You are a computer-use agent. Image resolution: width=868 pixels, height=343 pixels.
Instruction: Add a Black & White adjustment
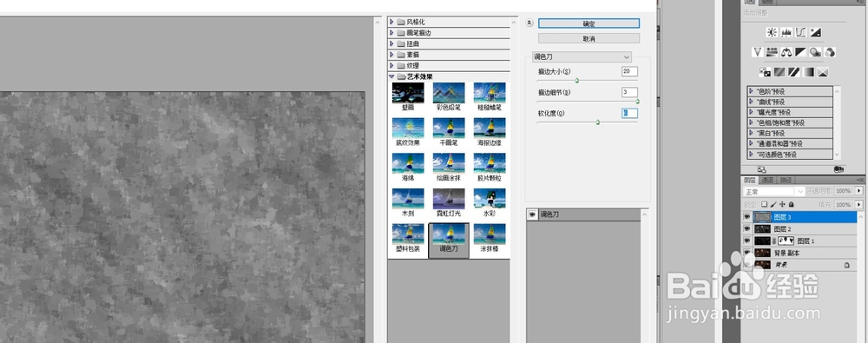[x=801, y=52]
